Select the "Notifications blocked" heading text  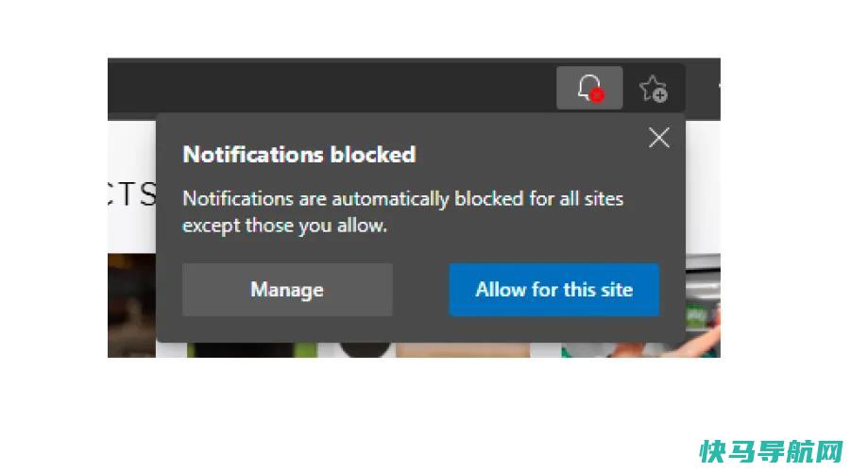[298, 155]
